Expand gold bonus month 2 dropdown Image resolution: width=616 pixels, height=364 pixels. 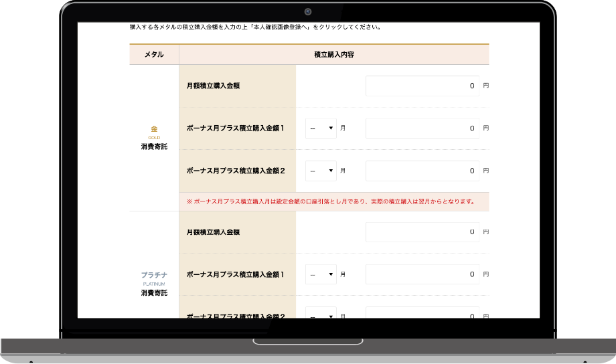click(321, 171)
